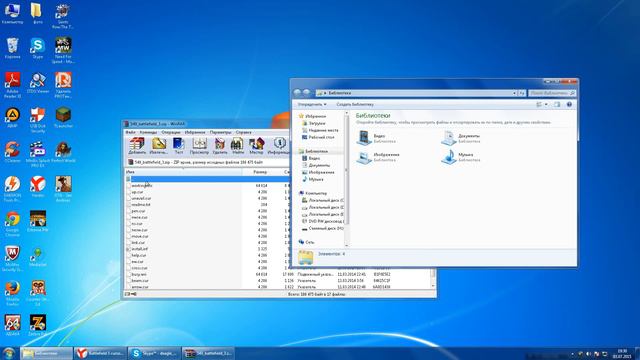This screenshot has height=360, width=640.
Task: Click the Find (Найти) binoculars icon in WinRAR
Action: [x=238, y=146]
